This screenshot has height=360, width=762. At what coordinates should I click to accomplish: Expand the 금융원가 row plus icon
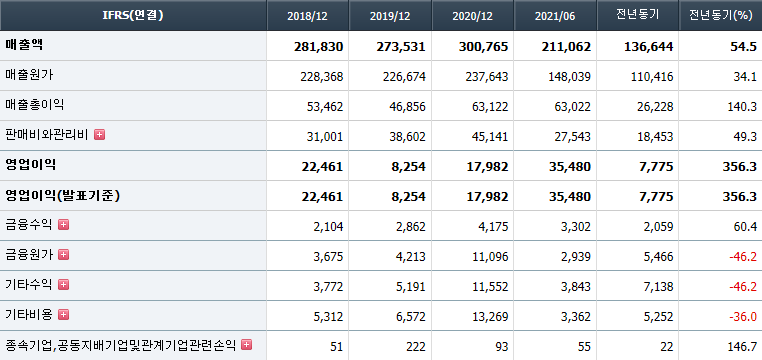(x=64, y=254)
